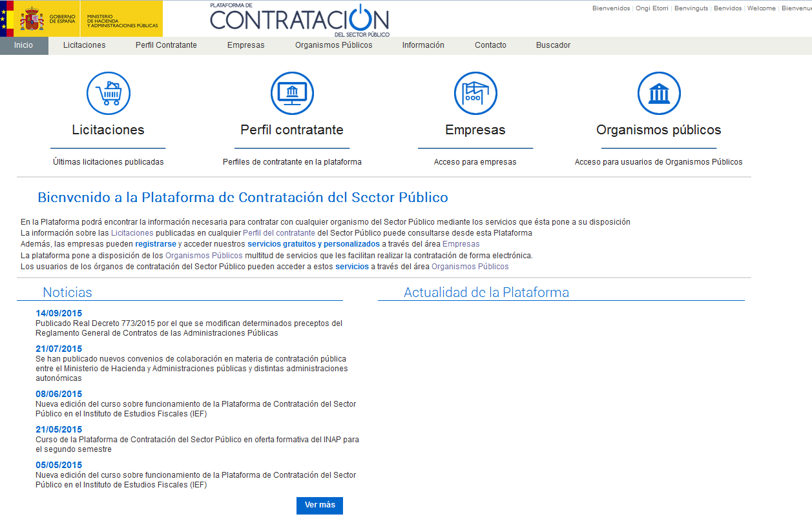Click the Gobierno de España logo
Viewport: 812px width, 521px height.
(x=81, y=19)
